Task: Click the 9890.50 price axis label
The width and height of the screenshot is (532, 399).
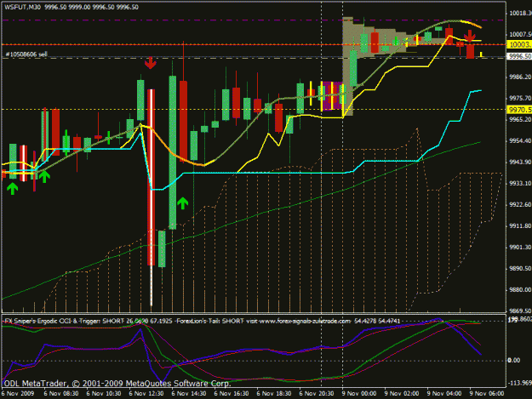Action: tap(520, 269)
